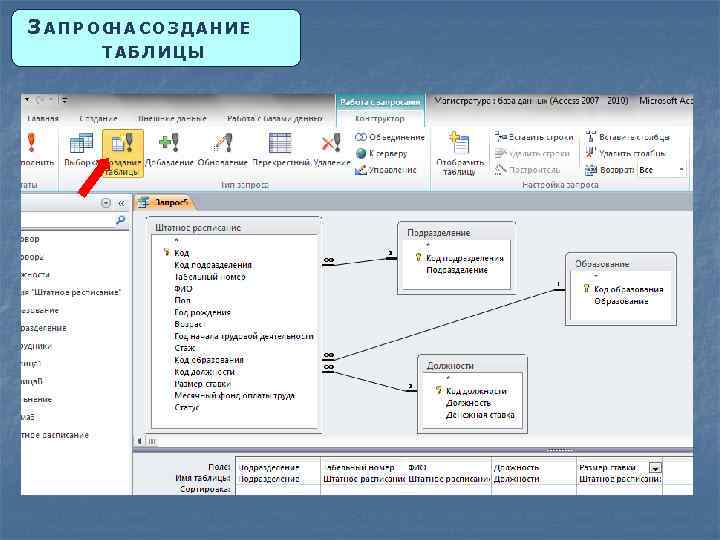
Task: Click Вставить строки in the ribbon
Action: [534, 137]
